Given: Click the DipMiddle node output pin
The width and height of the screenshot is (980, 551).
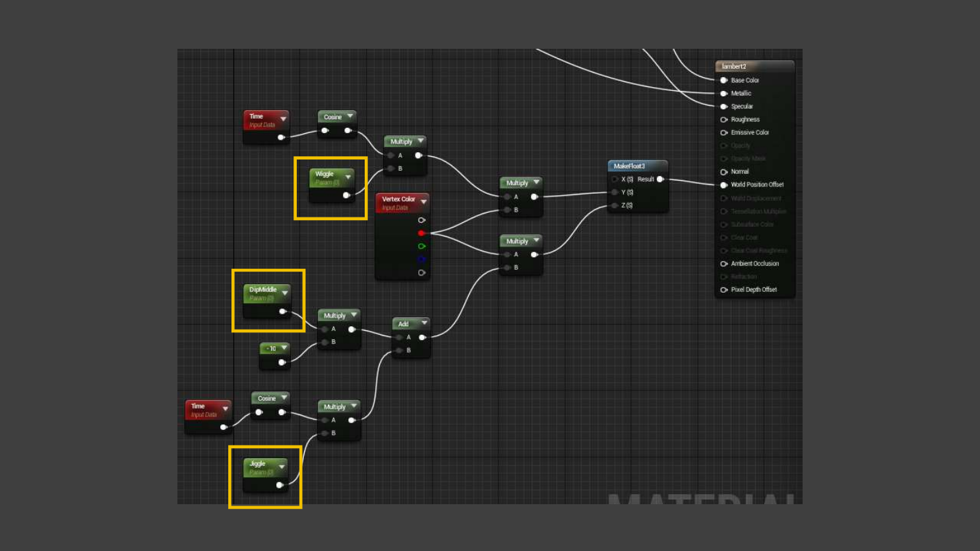Looking at the screenshot, I should [x=282, y=311].
